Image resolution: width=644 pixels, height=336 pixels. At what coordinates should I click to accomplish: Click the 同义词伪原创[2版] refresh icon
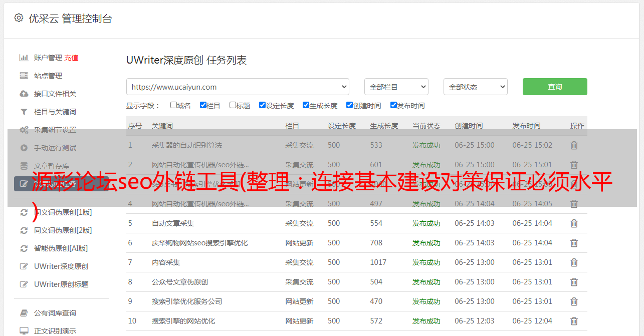tap(24, 230)
